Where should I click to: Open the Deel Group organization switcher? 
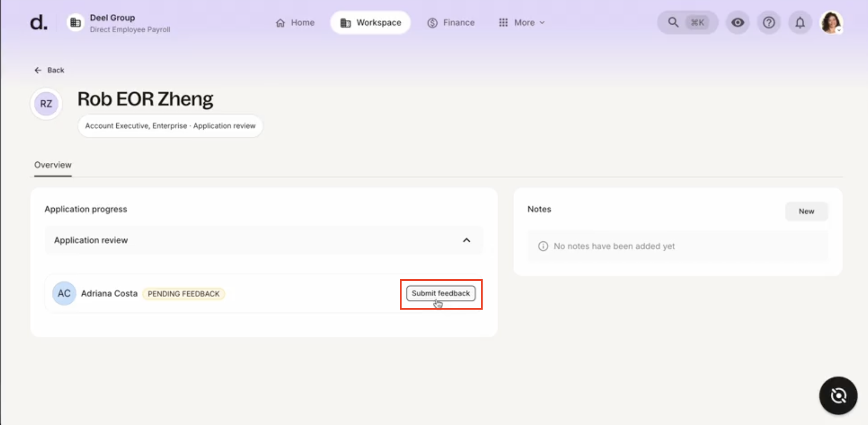(119, 23)
